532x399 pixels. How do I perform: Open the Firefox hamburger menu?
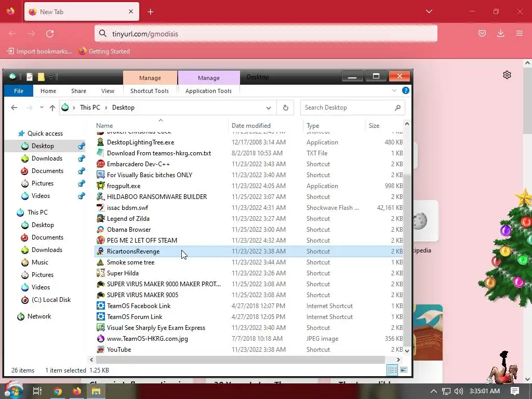(x=519, y=33)
